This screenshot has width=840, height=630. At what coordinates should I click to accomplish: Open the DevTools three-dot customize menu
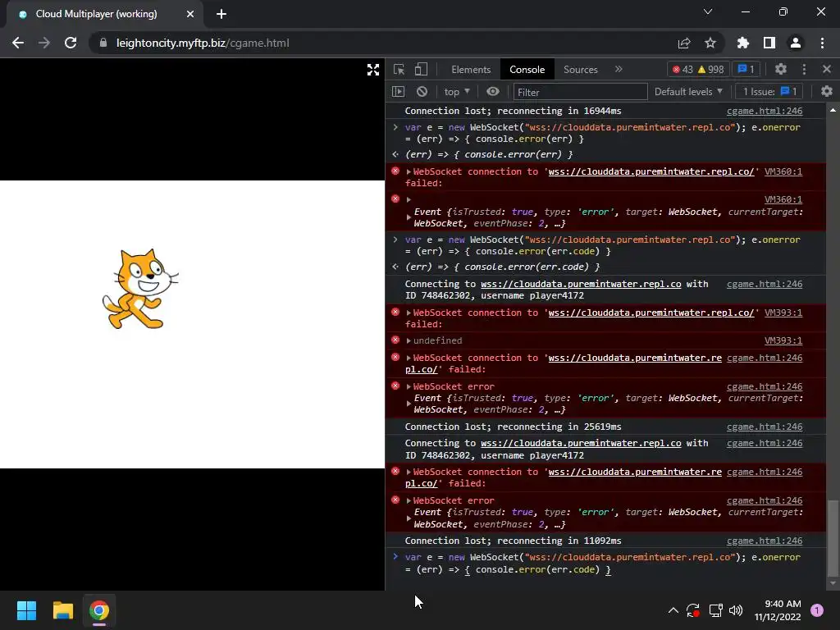tap(804, 69)
